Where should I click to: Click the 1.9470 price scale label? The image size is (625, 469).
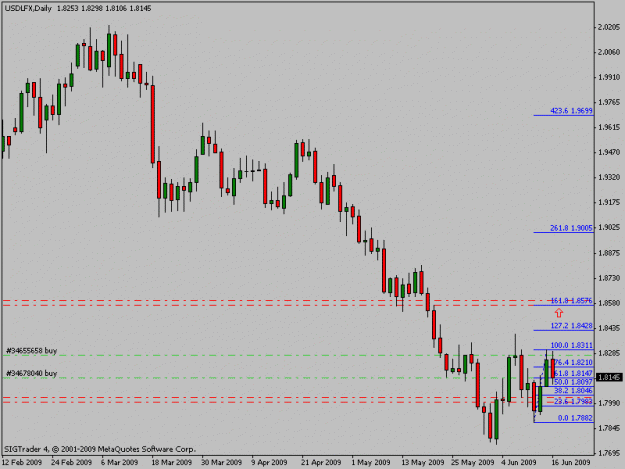click(x=609, y=152)
